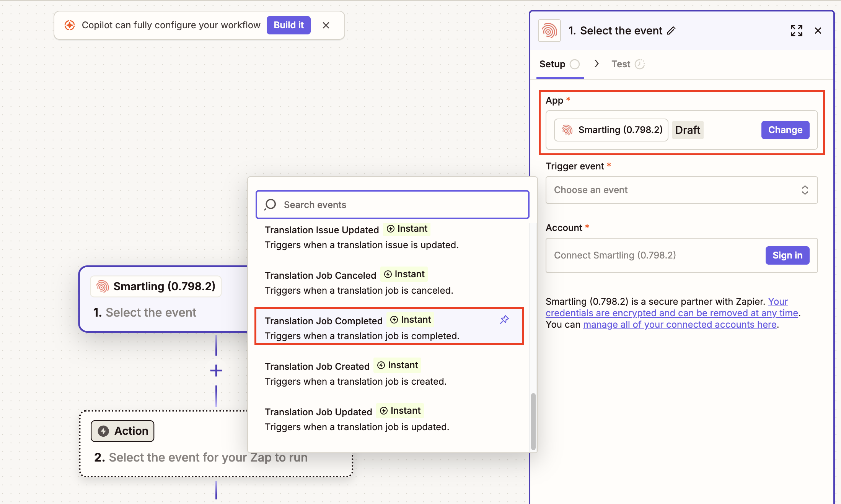Image resolution: width=841 pixels, height=504 pixels.
Task: Open the Trigger event dropdown
Action: pos(681,190)
